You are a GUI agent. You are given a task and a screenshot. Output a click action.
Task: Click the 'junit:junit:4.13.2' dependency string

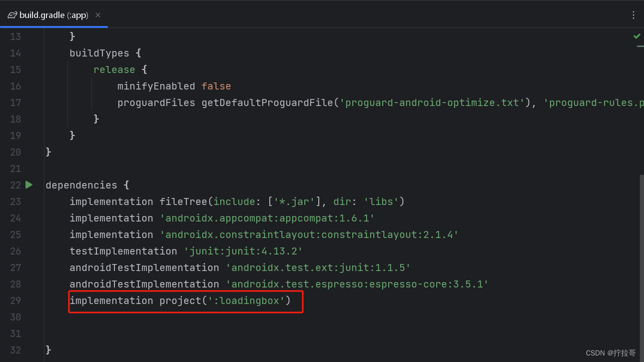pos(243,251)
